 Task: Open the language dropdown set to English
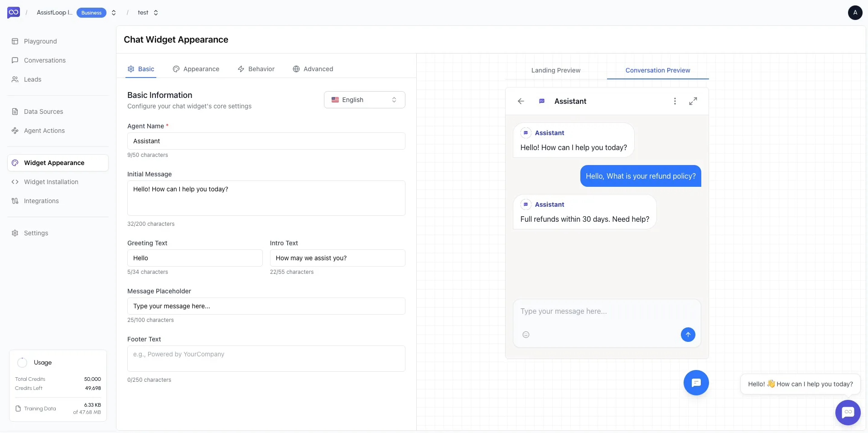[x=365, y=100]
